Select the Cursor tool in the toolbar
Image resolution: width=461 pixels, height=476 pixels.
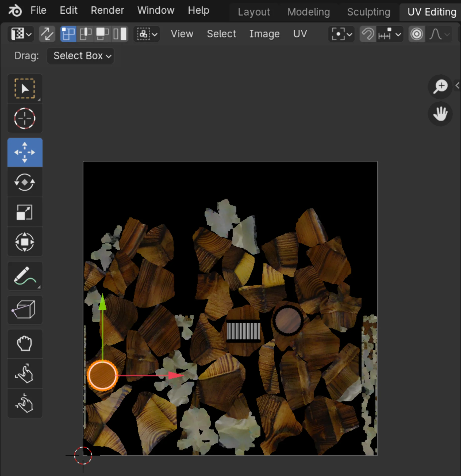[x=25, y=118]
